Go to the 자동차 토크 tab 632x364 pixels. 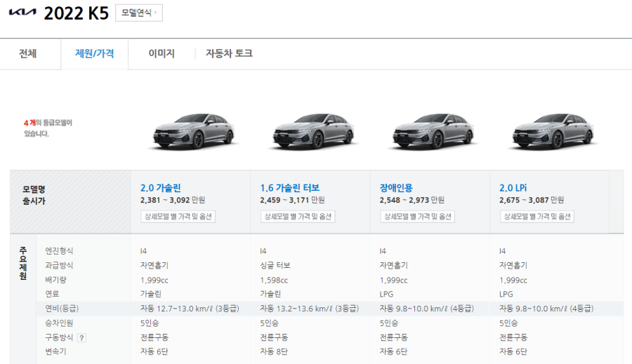(x=229, y=53)
